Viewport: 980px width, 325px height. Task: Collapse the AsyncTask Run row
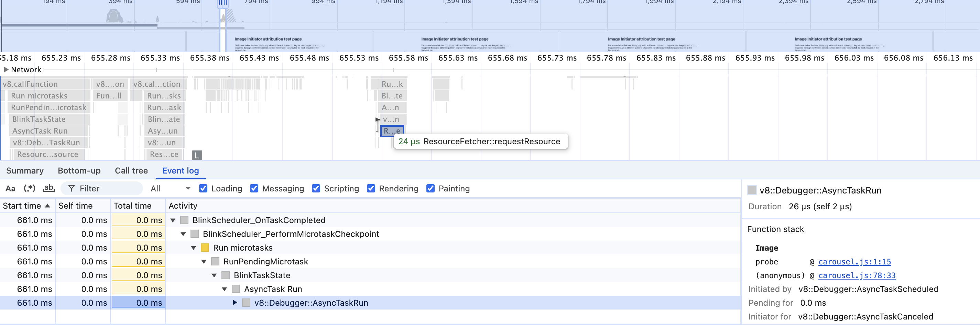click(x=224, y=289)
